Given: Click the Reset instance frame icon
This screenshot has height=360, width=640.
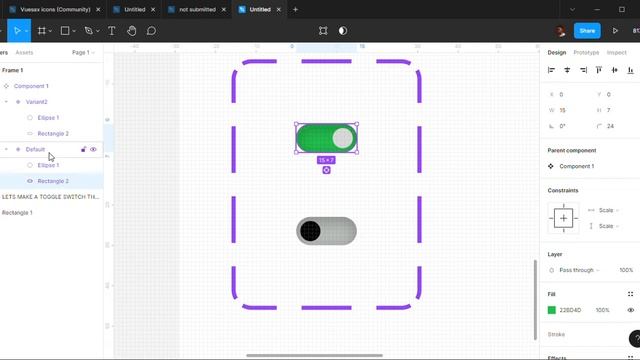Looking at the screenshot, I should (x=323, y=31).
